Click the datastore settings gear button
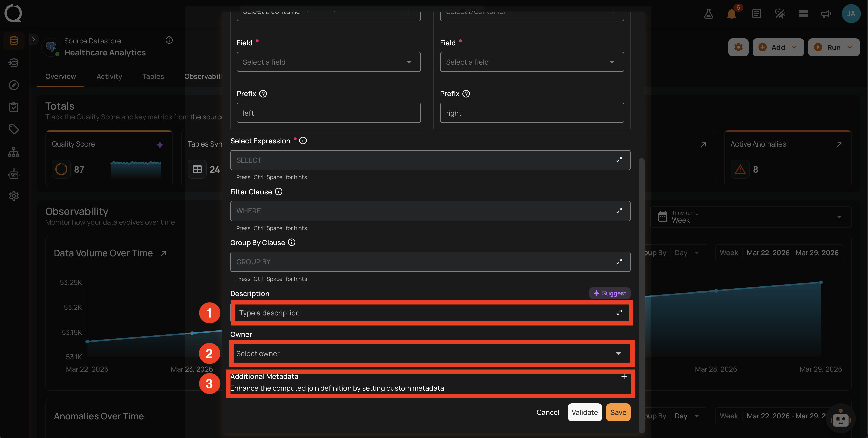 pyautogui.click(x=738, y=47)
